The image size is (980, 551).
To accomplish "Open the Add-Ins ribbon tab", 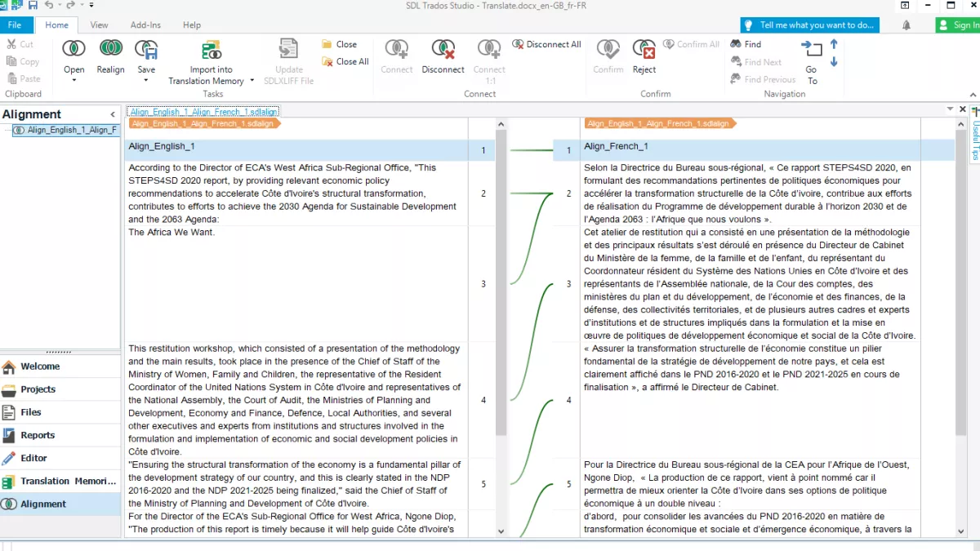I will (x=145, y=24).
